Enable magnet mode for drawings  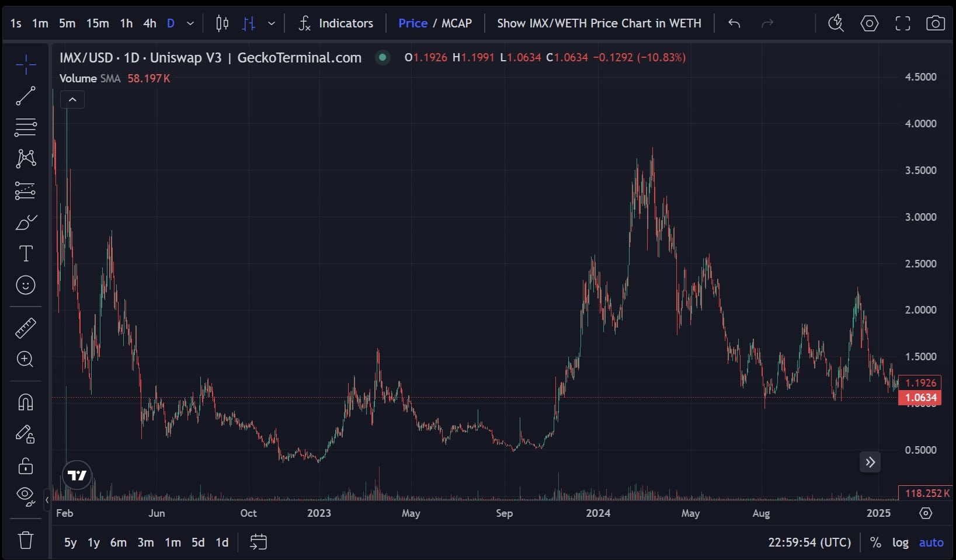[x=26, y=402]
